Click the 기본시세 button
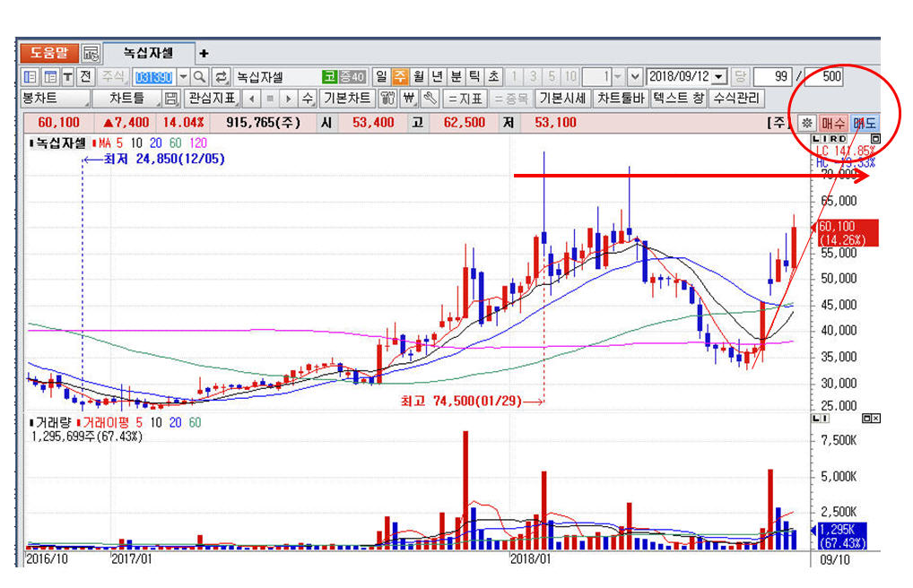Screen dimensions: 913x588 click(x=562, y=99)
